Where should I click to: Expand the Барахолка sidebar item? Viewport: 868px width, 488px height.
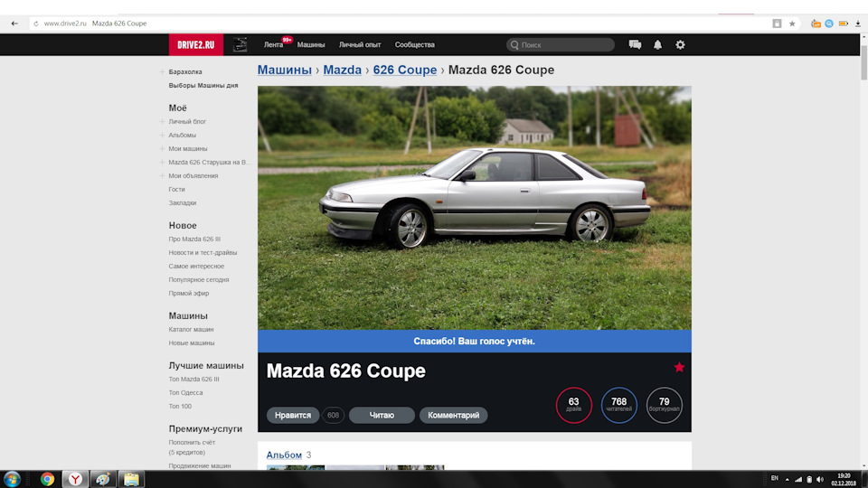coord(162,72)
